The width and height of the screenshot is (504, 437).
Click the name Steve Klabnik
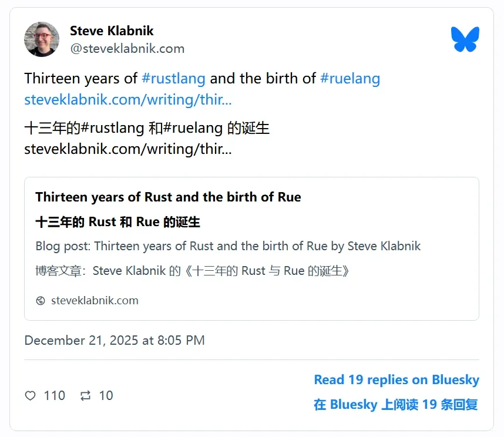coord(112,31)
